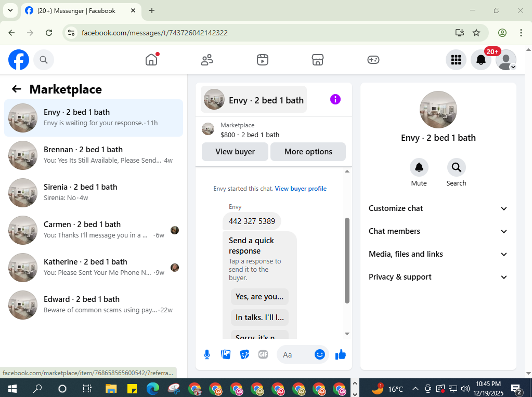Open the emoji picker smiley
The width and height of the screenshot is (532, 397).
(320, 354)
